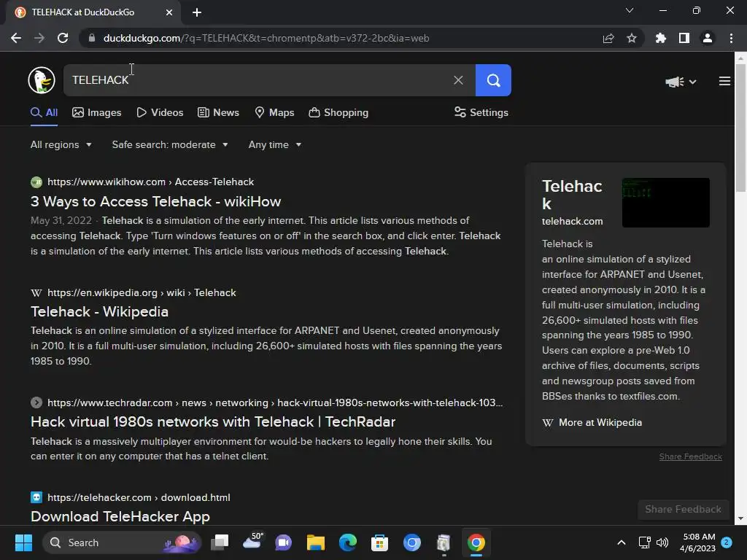
Task: Click the taskbar Search box
Action: tap(122, 542)
